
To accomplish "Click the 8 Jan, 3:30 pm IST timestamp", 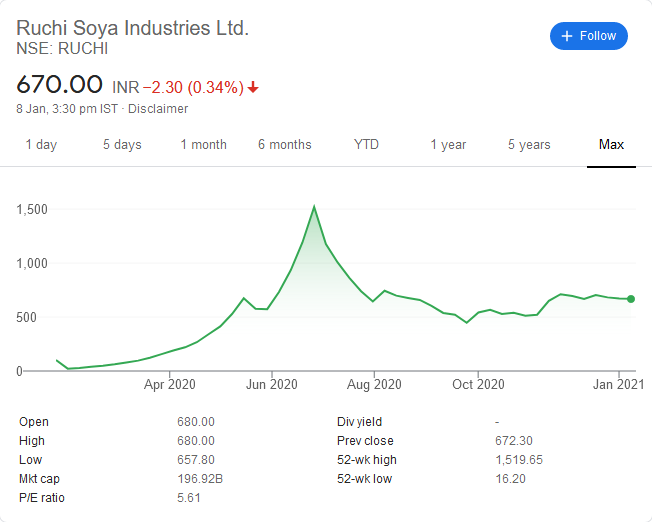I will [x=67, y=109].
